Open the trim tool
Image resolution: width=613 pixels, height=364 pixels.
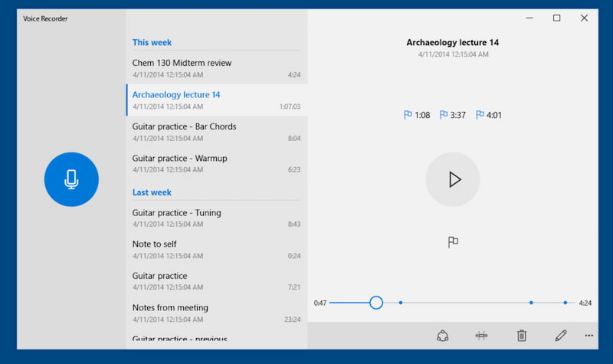[481, 336]
